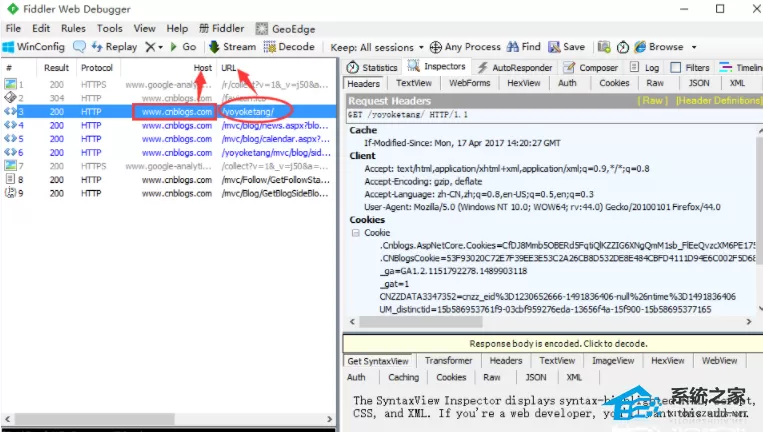The image size is (763, 432).
Task: Click the timer clock toolbar icon
Action: pyautogui.click(x=623, y=47)
